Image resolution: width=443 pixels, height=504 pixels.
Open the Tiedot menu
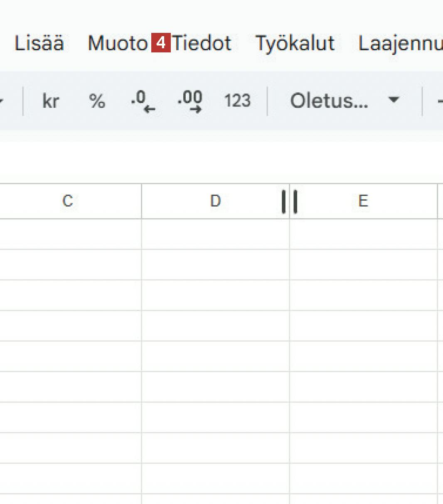[202, 43]
